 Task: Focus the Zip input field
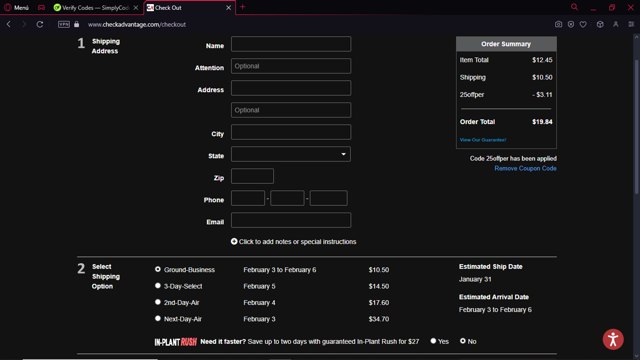[252, 176]
